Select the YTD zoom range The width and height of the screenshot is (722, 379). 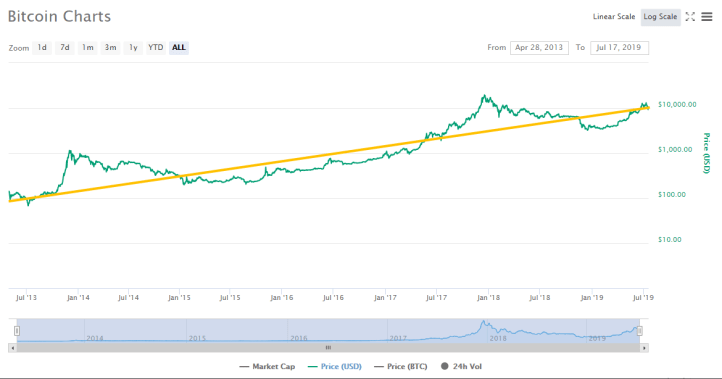coord(156,47)
